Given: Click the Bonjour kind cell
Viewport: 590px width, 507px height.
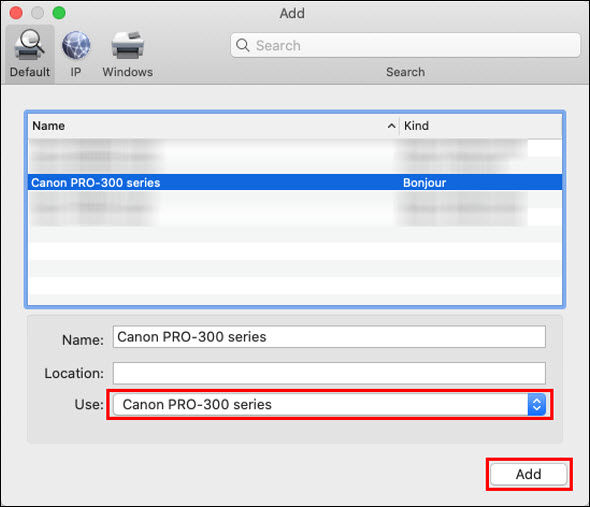Looking at the screenshot, I should [424, 183].
